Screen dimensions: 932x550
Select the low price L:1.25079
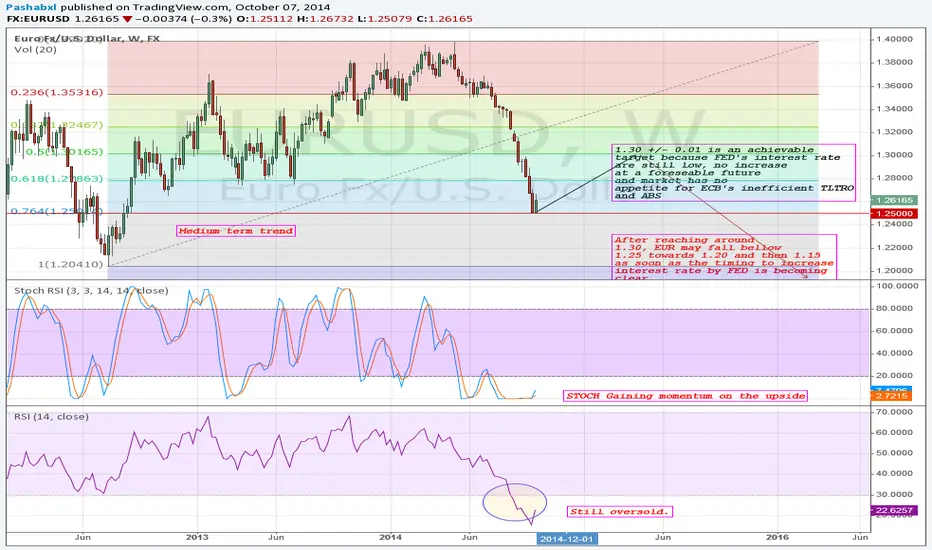[385, 18]
